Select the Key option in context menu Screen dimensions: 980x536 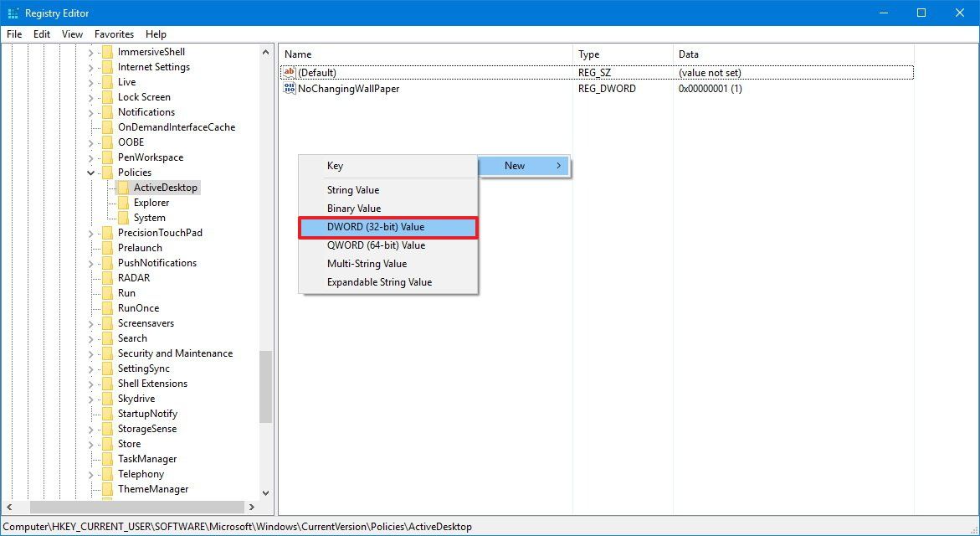click(x=335, y=166)
